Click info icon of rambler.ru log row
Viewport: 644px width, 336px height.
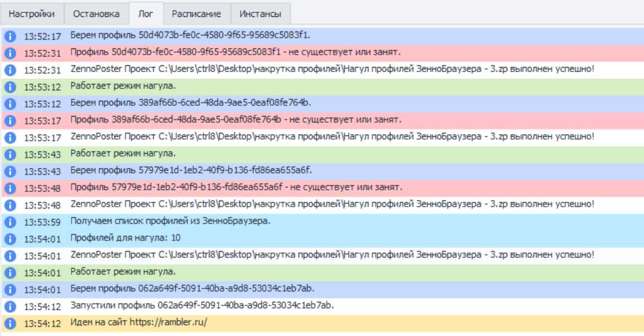pos(10,322)
